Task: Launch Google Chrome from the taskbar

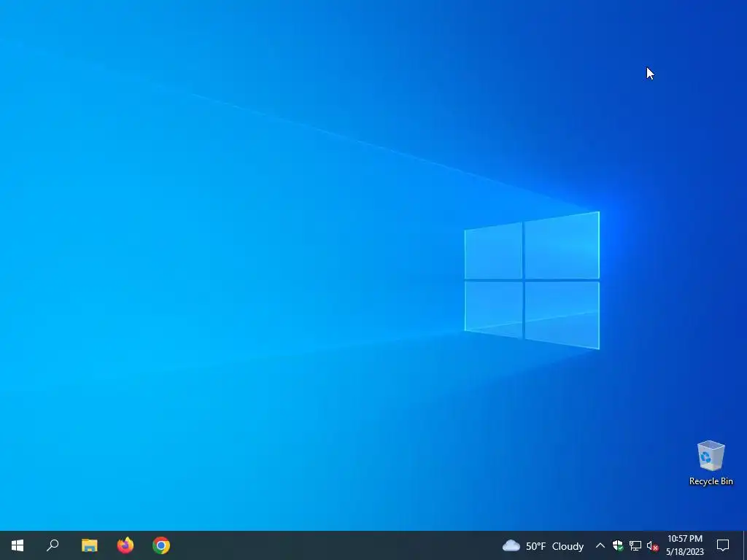Action: pos(161,545)
